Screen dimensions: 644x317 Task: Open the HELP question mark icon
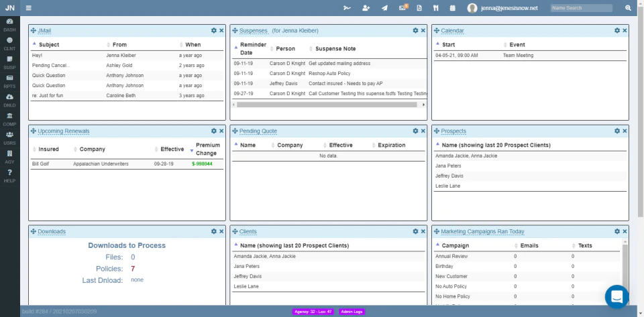click(x=9, y=175)
